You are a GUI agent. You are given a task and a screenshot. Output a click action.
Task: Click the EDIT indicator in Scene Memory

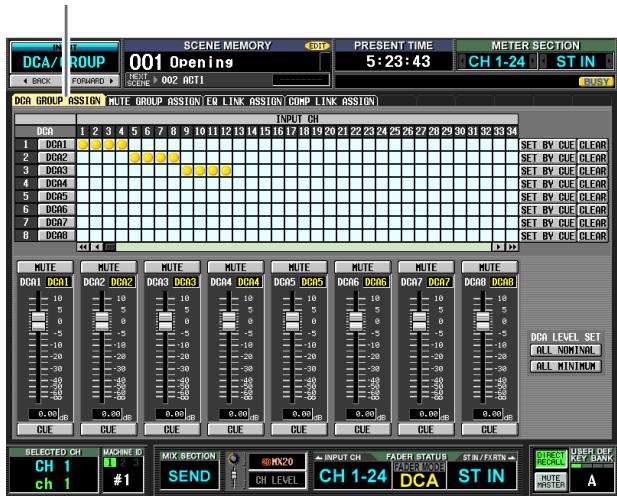point(317,46)
